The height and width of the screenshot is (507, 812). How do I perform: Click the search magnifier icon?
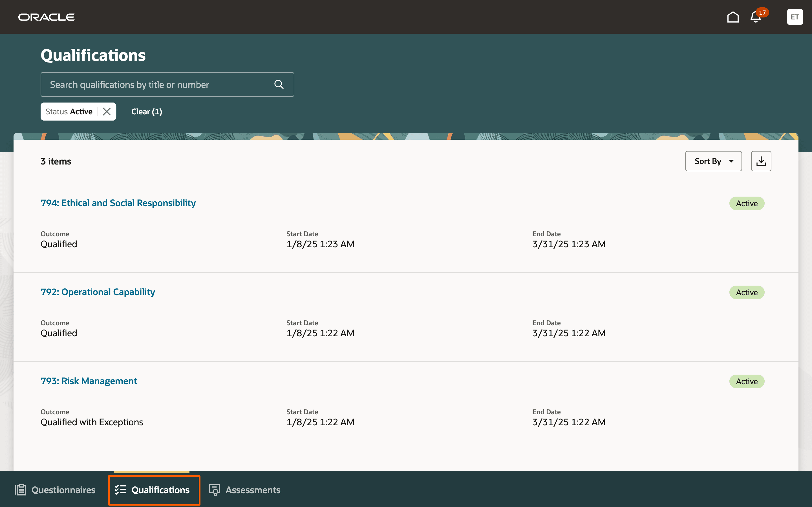(x=279, y=84)
